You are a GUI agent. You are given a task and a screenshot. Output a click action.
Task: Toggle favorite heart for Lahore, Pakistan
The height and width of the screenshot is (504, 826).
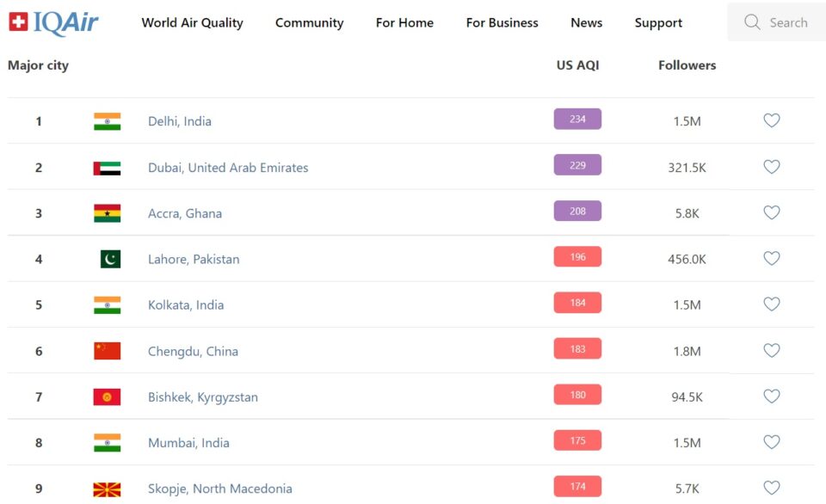[x=772, y=258]
